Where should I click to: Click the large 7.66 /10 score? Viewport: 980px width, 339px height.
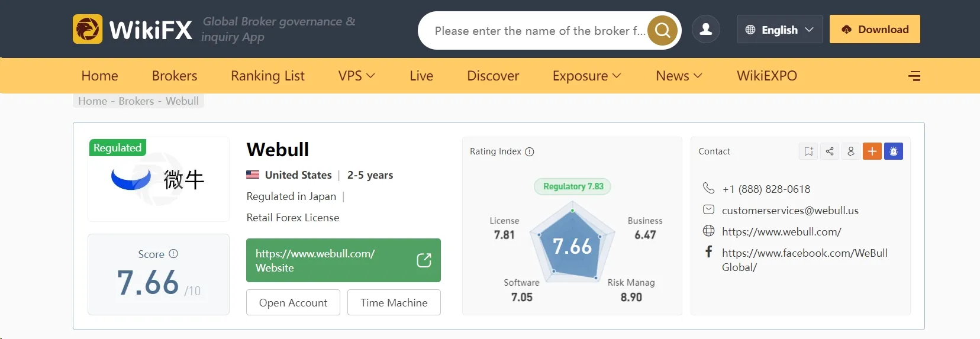[x=159, y=283]
